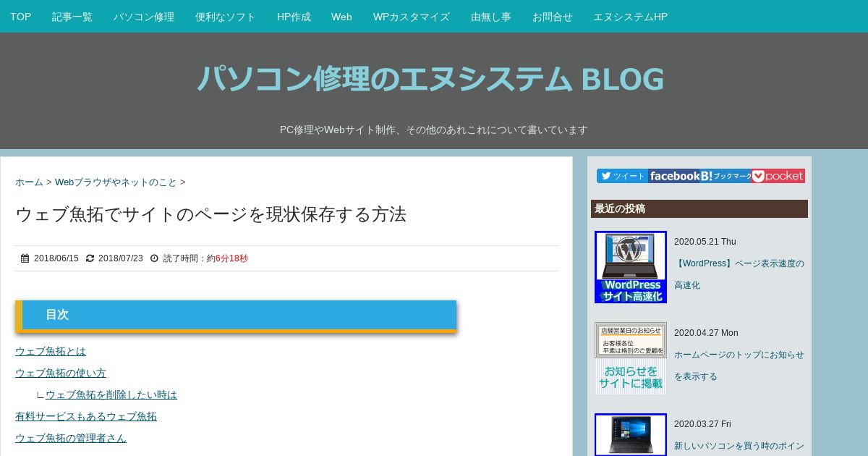Screen dimensions: 868x456
Task: Go to HP作成 menu item
Action: [294, 17]
